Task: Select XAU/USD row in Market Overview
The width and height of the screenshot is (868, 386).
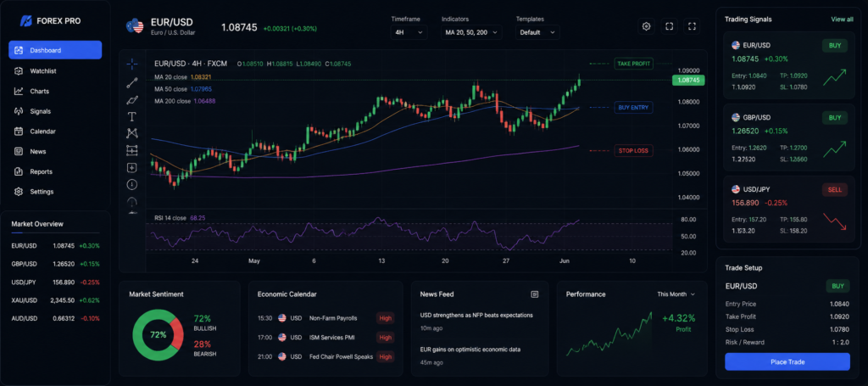Action: coord(55,299)
